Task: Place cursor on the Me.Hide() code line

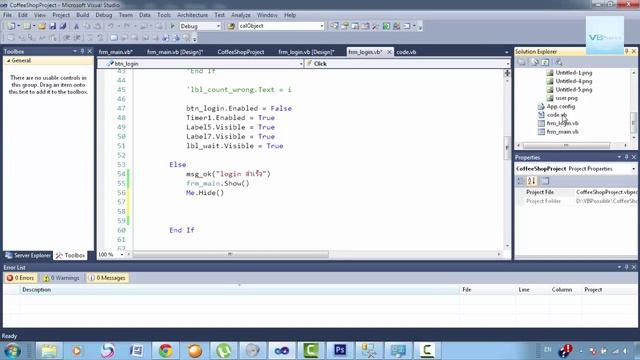Action: tap(205, 193)
